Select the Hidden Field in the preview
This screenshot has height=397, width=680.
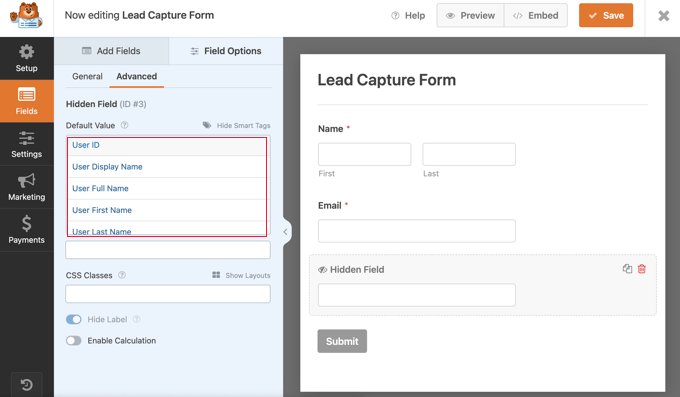click(x=483, y=285)
